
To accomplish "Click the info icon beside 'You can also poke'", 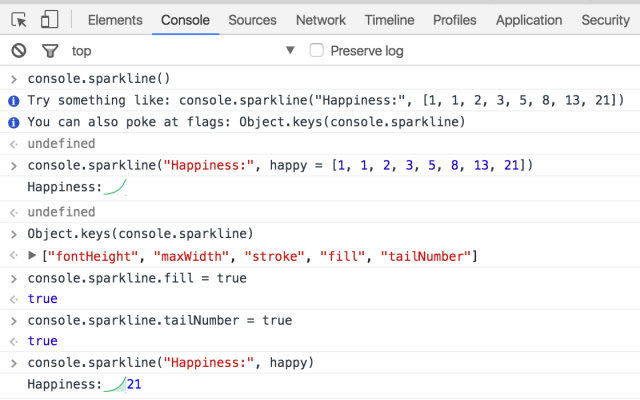I will point(14,122).
